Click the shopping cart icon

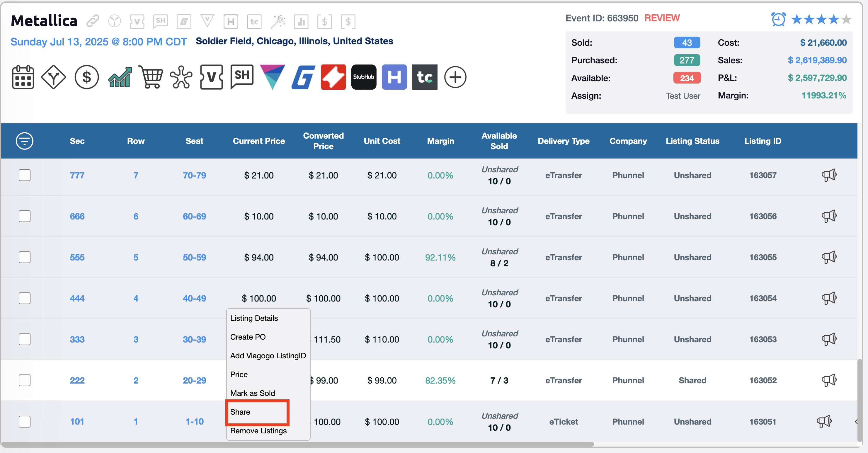click(x=151, y=77)
